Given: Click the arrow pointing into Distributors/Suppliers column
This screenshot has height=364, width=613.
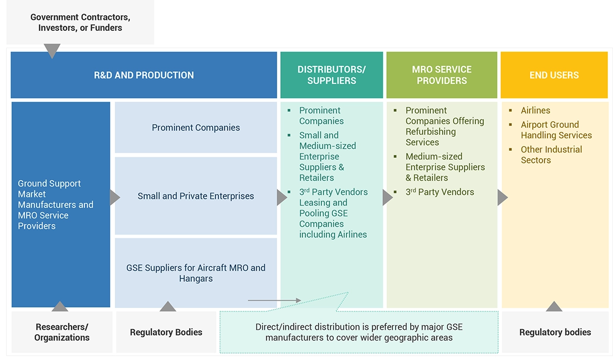Looking at the screenshot, I should click(x=282, y=197).
